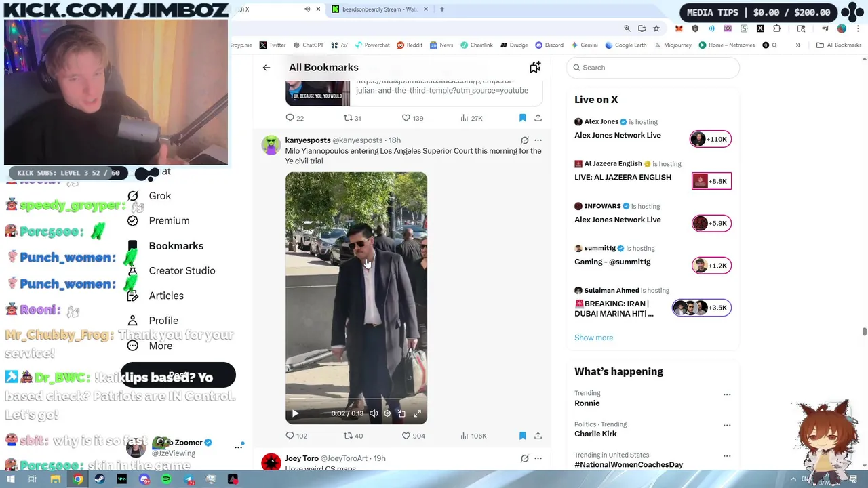Screen dimensions: 868x488
Task: Share the post with 27K views
Action: pos(538,118)
